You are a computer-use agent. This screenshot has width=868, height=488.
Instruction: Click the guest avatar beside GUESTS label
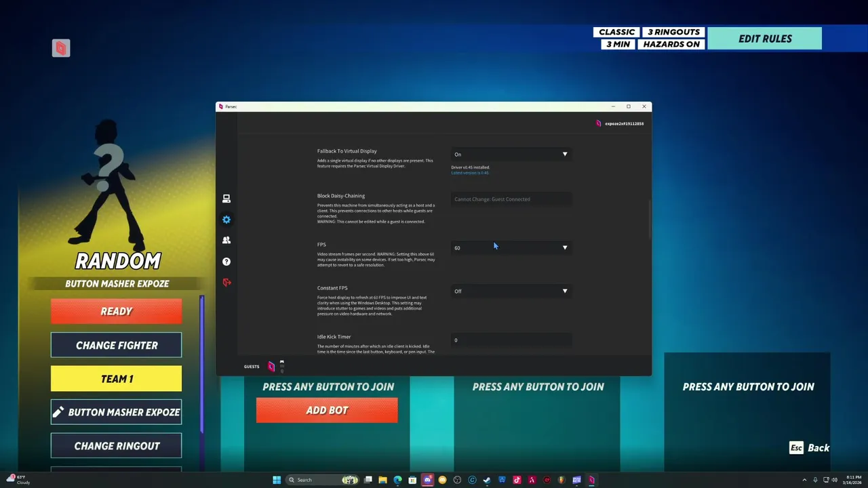[271, 367]
